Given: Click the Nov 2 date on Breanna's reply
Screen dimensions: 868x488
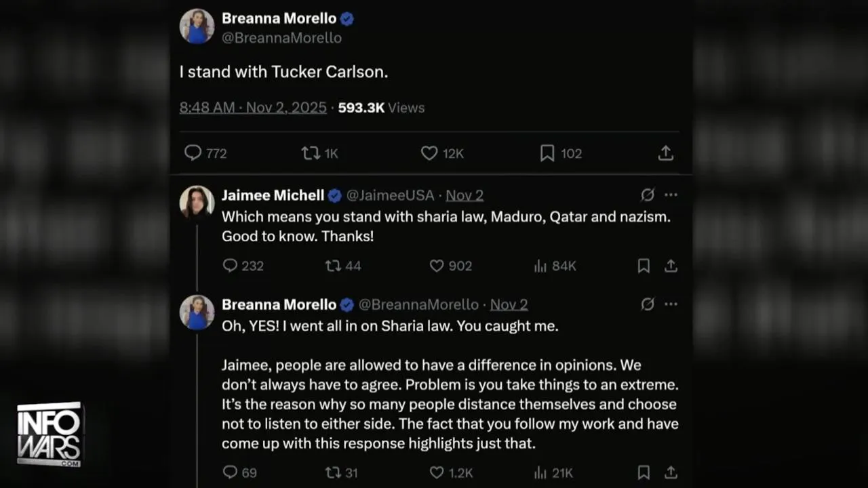Looking at the screenshot, I should point(509,304).
